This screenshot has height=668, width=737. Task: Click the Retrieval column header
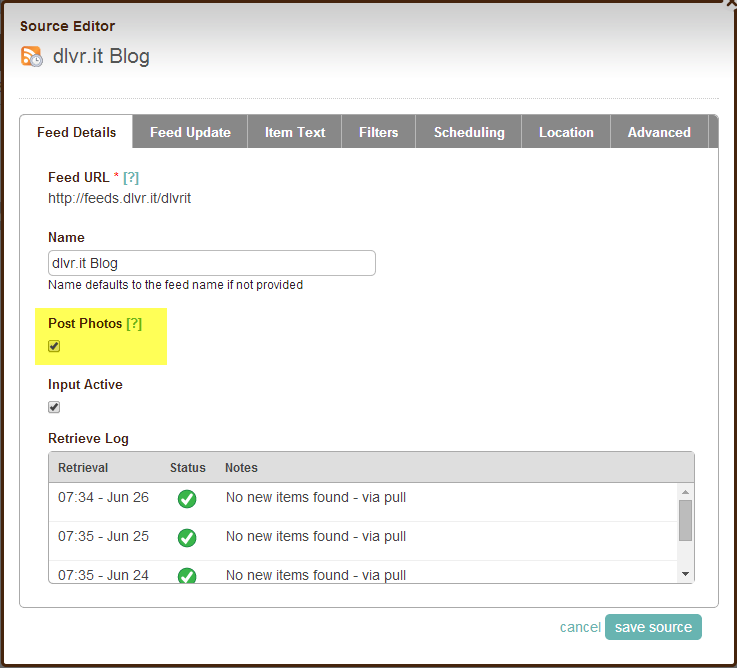pos(83,468)
